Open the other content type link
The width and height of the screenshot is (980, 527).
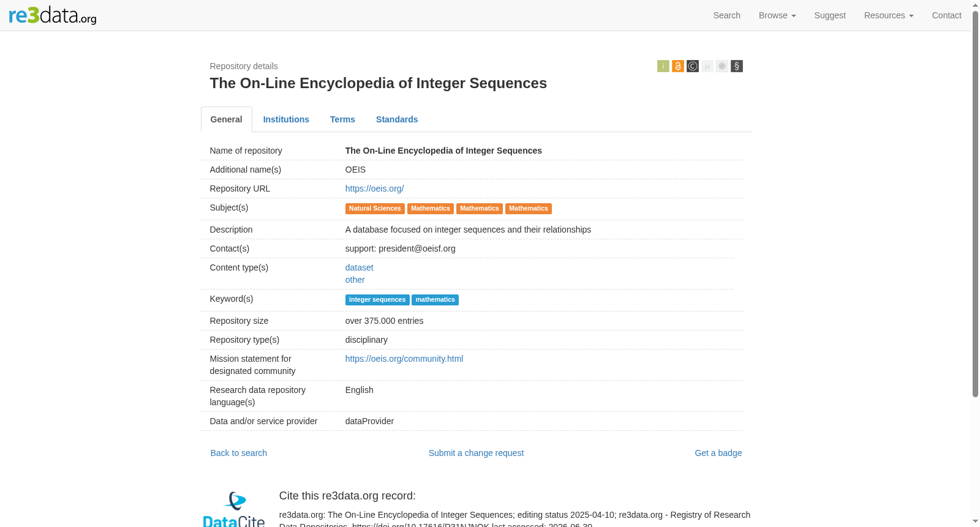(x=355, y=280)
